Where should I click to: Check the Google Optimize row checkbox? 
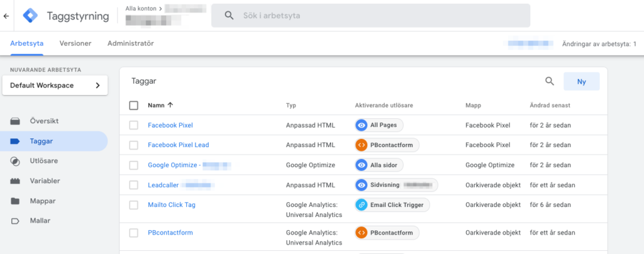tap(133, 165)
